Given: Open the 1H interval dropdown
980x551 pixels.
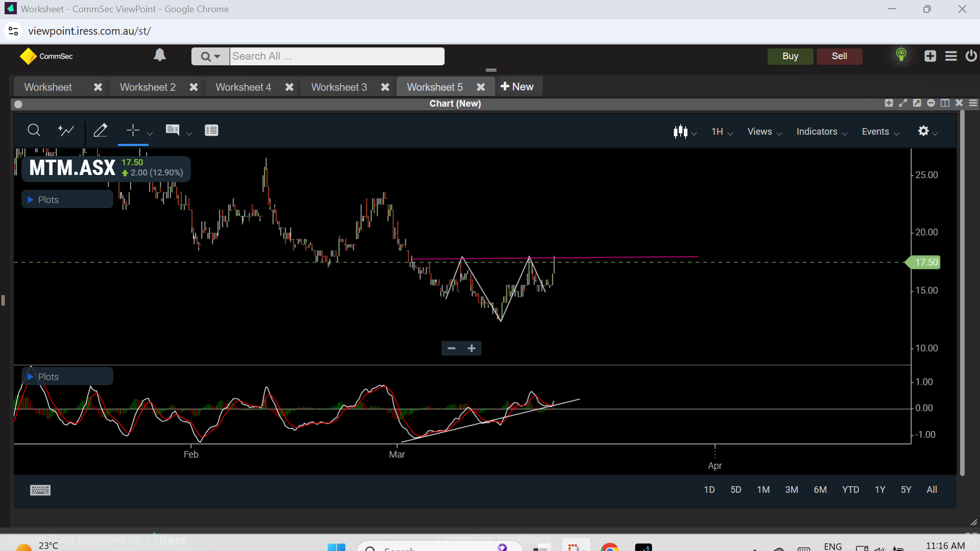Looking at the screenshot, I should click(x=722, y=132).
